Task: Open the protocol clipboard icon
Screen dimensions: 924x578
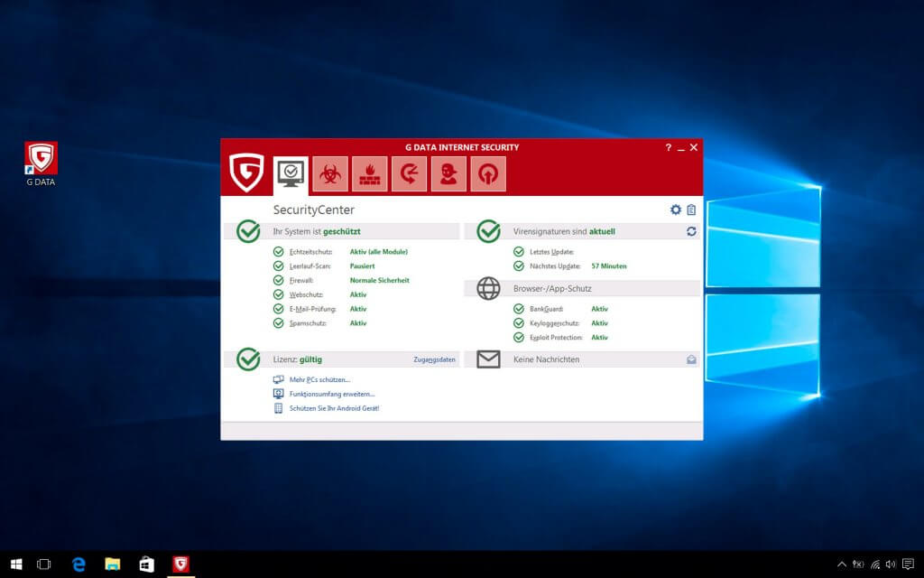Action: (x=691, y=210)
